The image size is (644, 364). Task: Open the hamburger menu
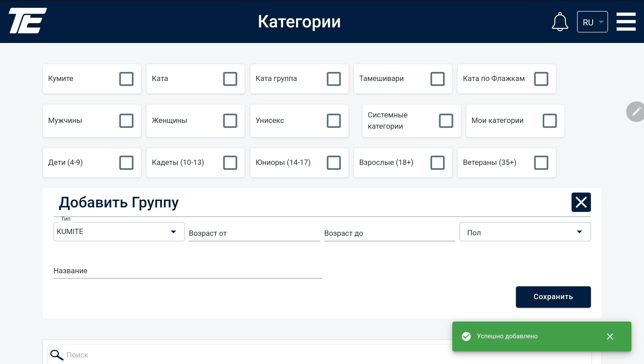click(x=626, y=22)
